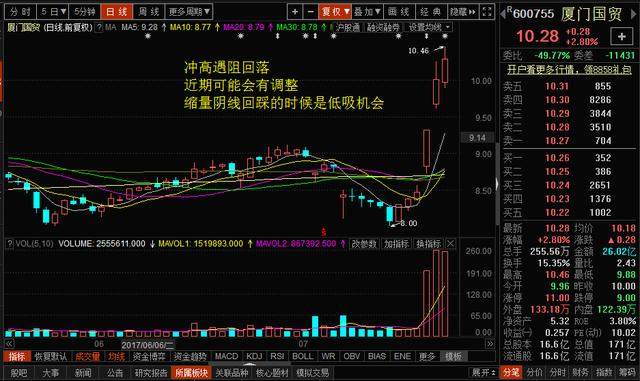The image size is (640, 381).
Task: Toggle the 沪股通 marker button
Action: click(348, 27)
